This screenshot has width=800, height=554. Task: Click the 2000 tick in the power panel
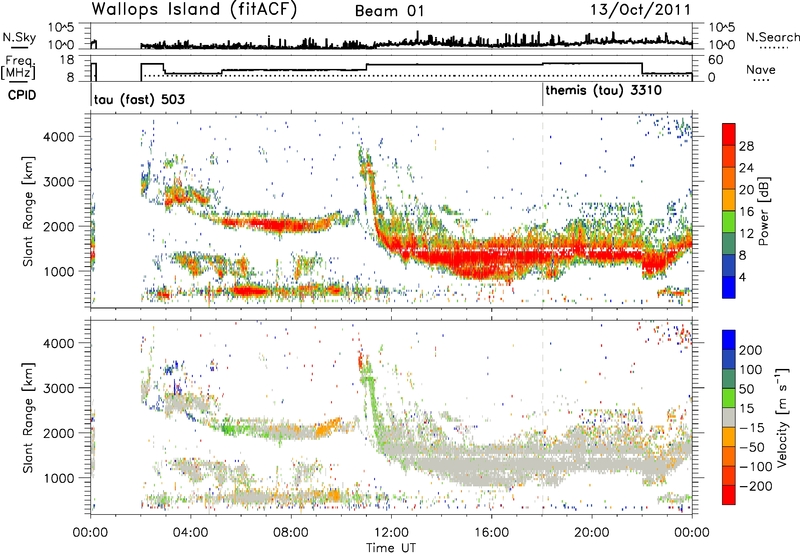click(x=58, y=226)
